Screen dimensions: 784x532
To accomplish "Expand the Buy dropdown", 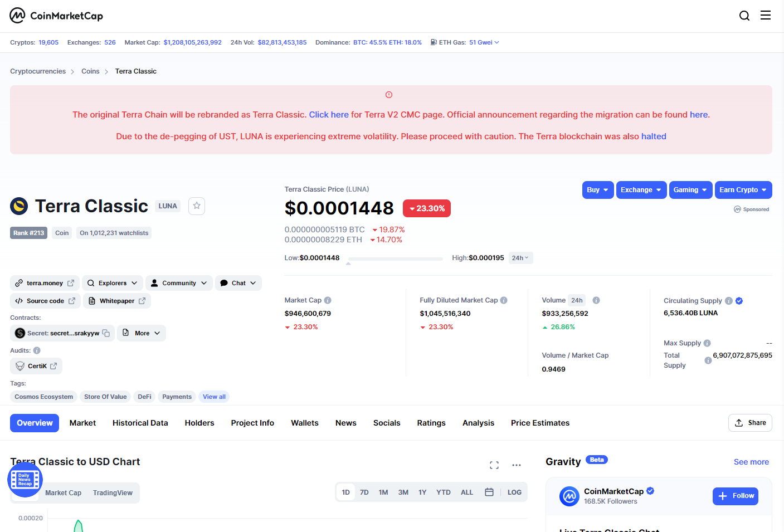I will tap(598, 190).
